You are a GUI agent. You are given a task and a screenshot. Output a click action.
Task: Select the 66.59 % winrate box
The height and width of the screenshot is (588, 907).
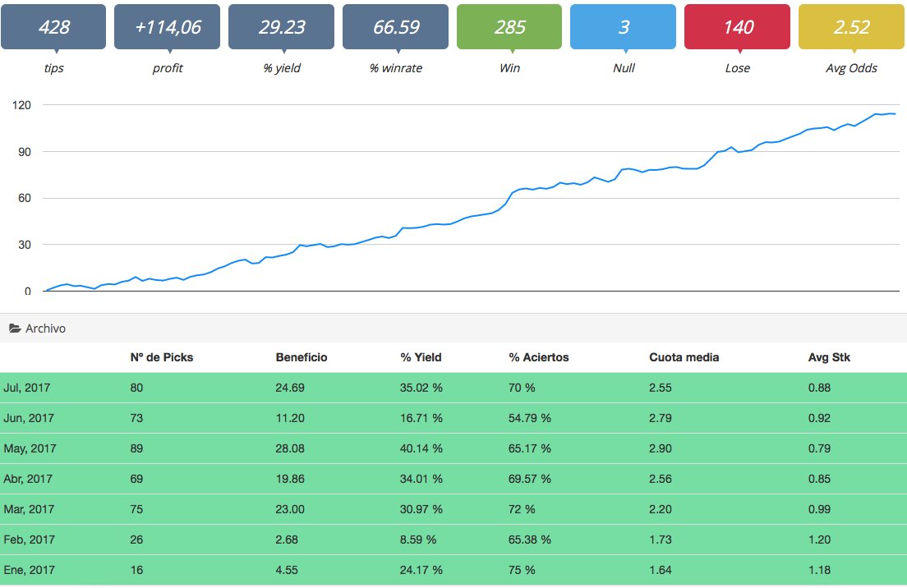pyautogui.click(x=395, y=26)
